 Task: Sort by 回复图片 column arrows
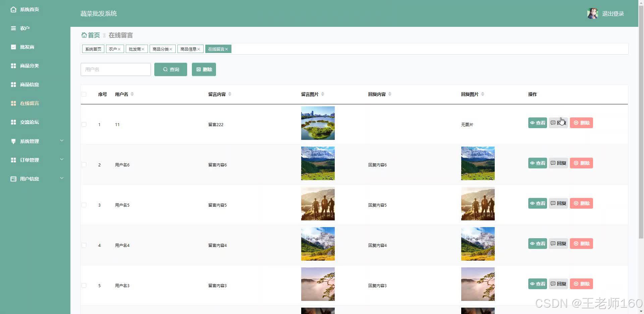[x=483, y=94]
